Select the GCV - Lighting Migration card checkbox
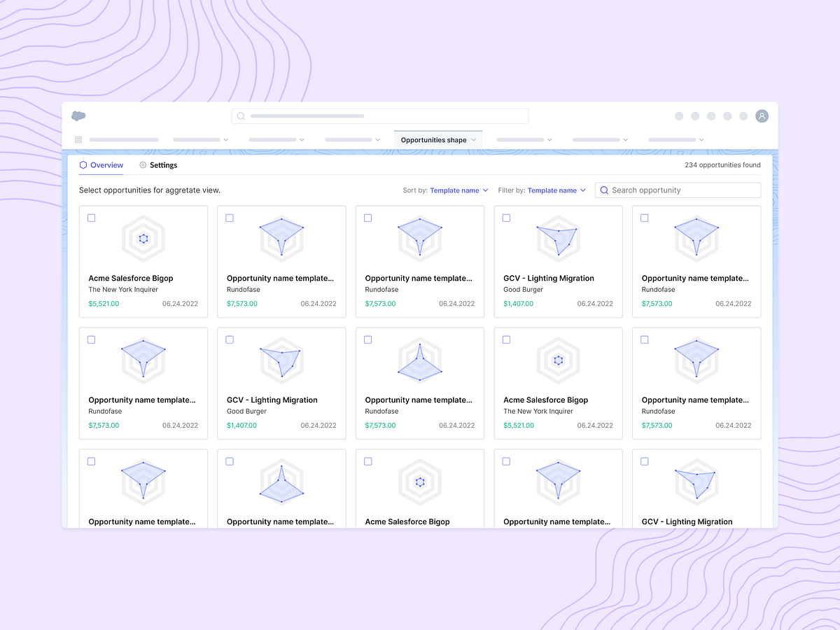This screenshot has width=840, height=630. click(506, 218)
